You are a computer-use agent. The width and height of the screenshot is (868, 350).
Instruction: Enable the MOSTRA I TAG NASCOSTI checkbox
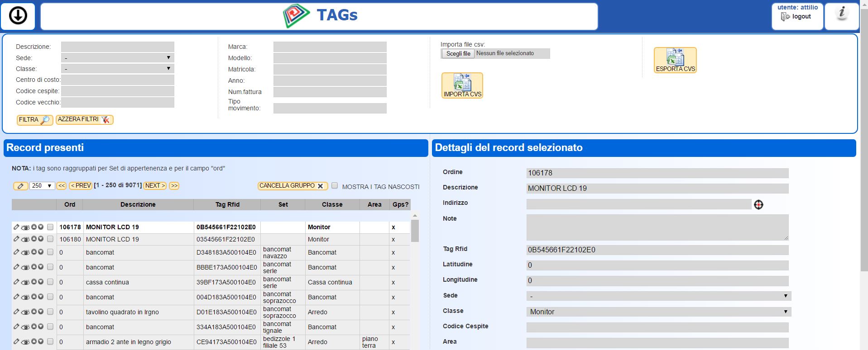coord(335,185)
